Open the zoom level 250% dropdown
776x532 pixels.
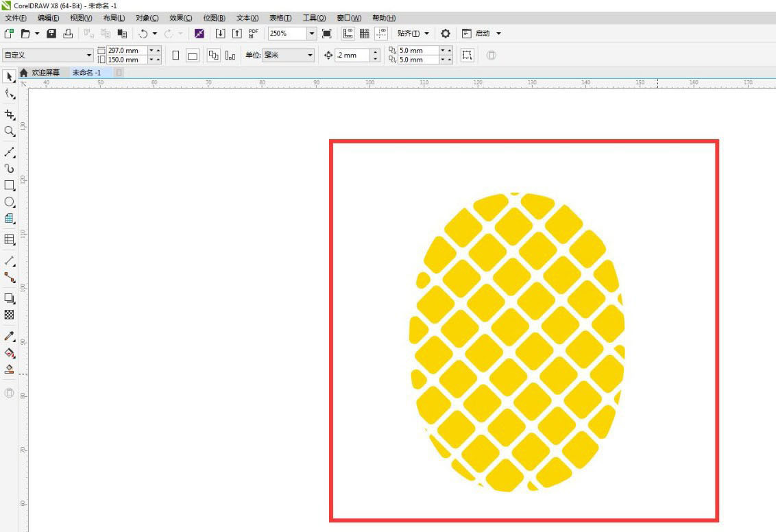click(x=311, y=33)
